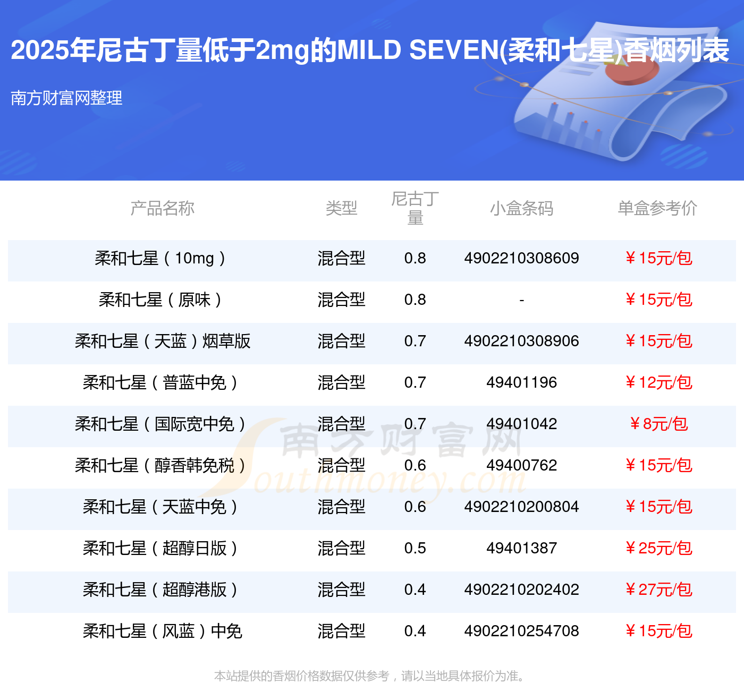
Task: Click nicotine value 0.4 in the 超醇港版 row
Action: 415,590
